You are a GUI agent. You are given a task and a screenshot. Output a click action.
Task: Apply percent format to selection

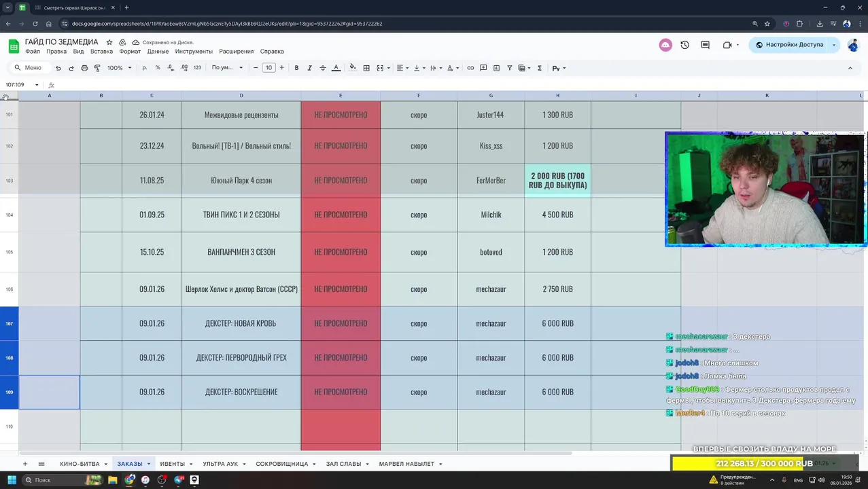point(158,68)
